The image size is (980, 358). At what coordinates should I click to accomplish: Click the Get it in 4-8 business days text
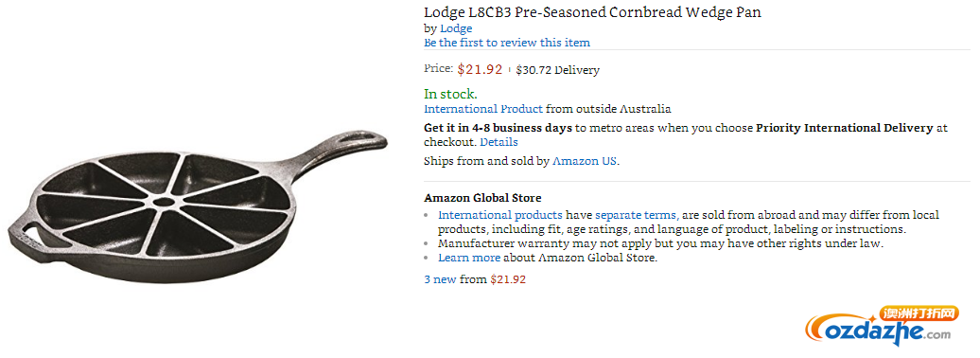click(499, 128)
